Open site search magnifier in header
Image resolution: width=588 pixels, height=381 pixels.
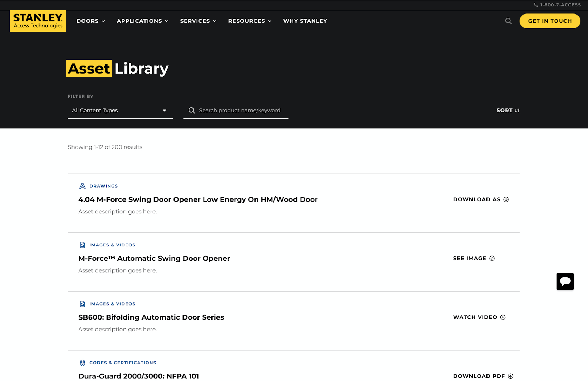click(508, 21)
